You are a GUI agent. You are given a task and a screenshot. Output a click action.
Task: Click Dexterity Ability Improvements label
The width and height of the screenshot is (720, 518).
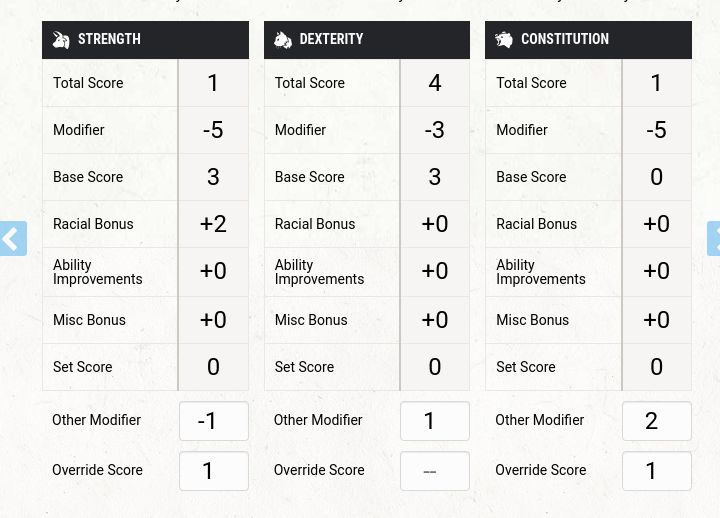tap(319, 272)
